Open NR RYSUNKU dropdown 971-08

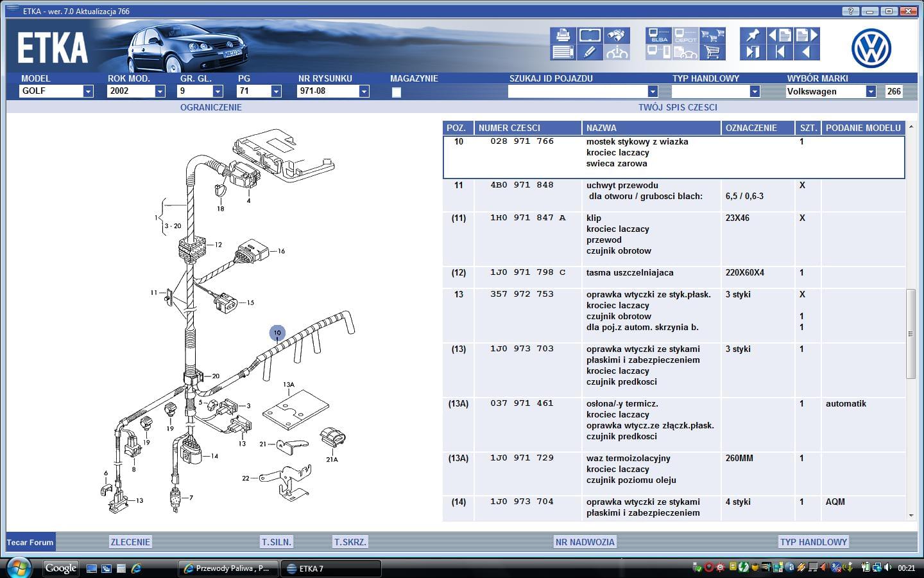click(x=364, y=91)
